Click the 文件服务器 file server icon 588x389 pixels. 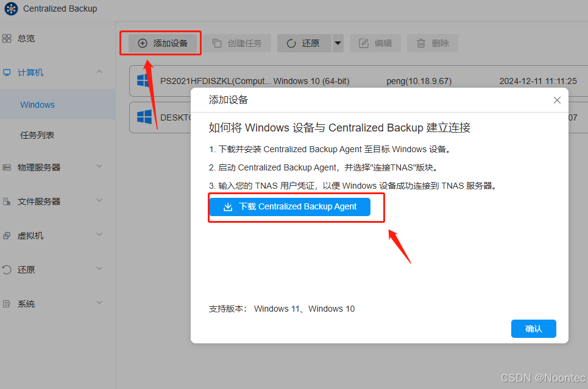pyautogui.click(x=7, y=202)
